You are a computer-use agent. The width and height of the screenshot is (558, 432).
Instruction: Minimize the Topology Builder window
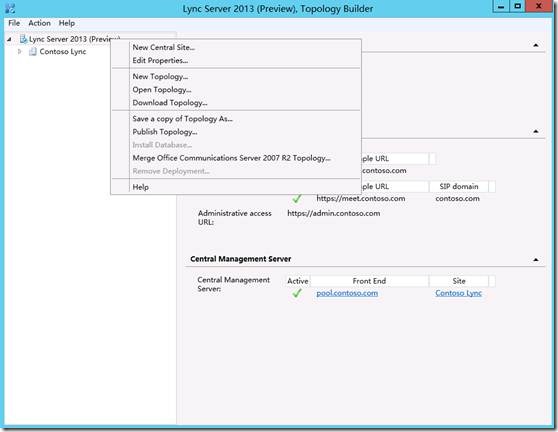click(x=501, y=6)
